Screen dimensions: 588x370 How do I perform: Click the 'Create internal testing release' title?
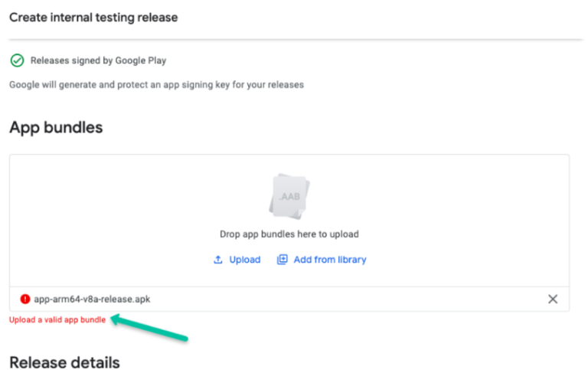click(x=93, y=17)
